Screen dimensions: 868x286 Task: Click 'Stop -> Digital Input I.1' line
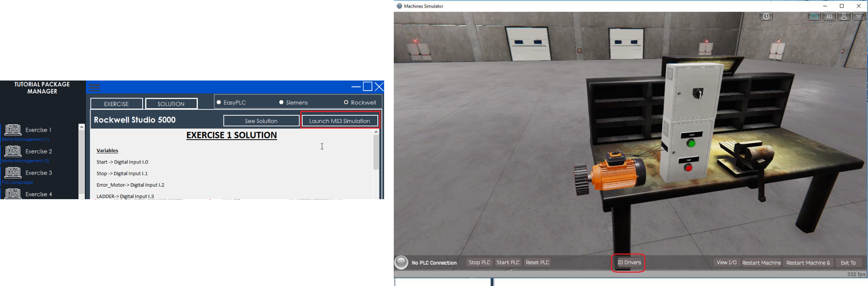coord(122,173)
